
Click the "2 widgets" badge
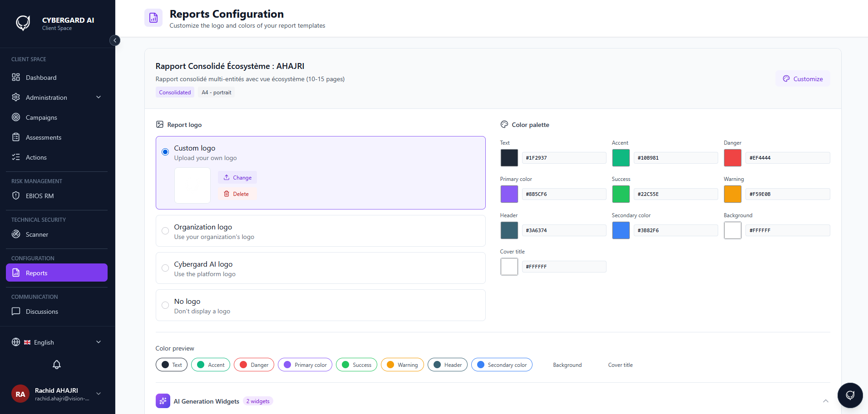coord(258,401)
